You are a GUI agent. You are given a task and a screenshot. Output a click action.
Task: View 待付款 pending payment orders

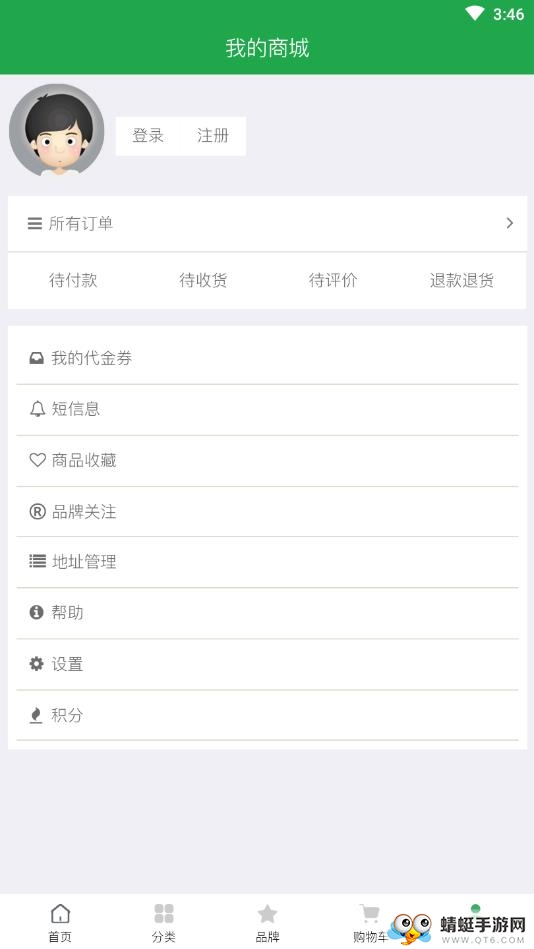tap(73, 280)
